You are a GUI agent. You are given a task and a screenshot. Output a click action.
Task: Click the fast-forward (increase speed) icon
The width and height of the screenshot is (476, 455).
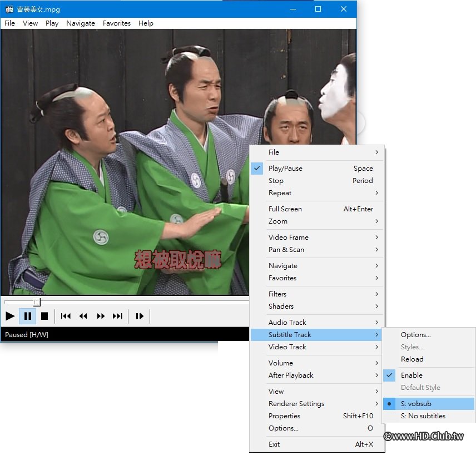pyautogui.click(x=101, y=316)
